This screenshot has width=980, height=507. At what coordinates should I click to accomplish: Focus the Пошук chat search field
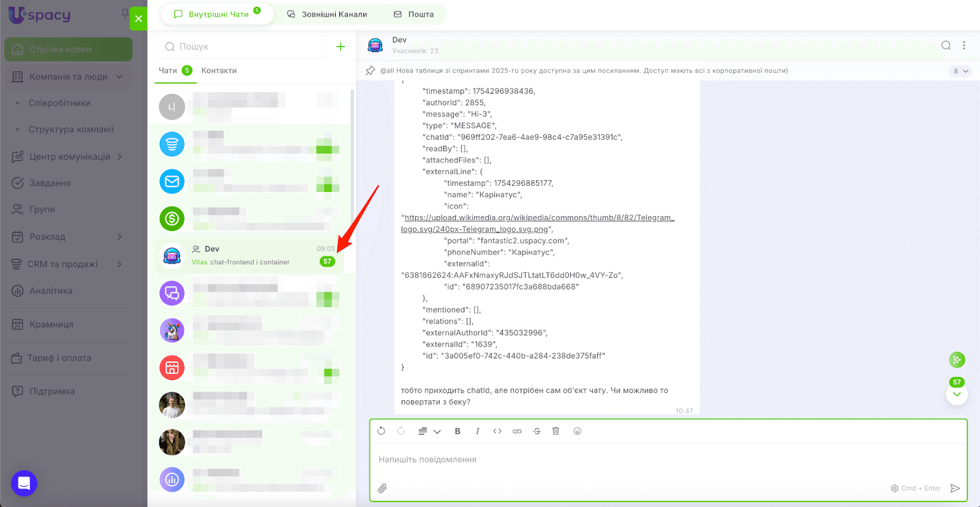(242, 47)
